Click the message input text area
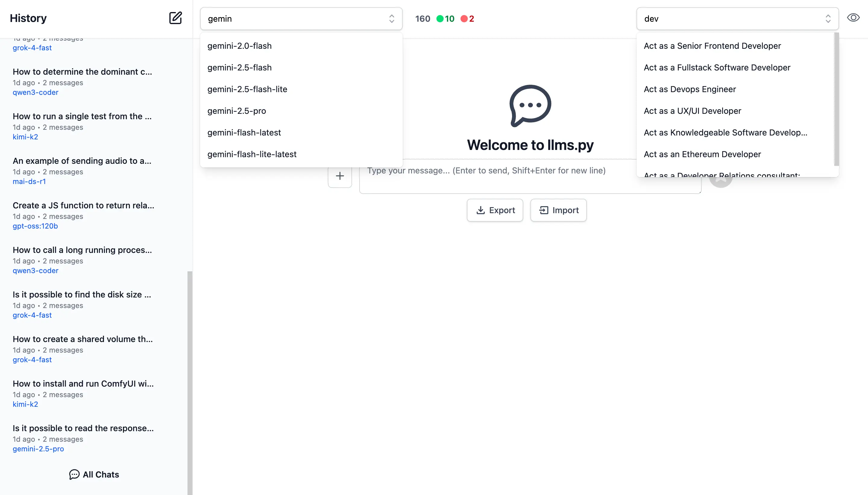Viewport: 868px width, 495px height. click(x=530, y=177)
